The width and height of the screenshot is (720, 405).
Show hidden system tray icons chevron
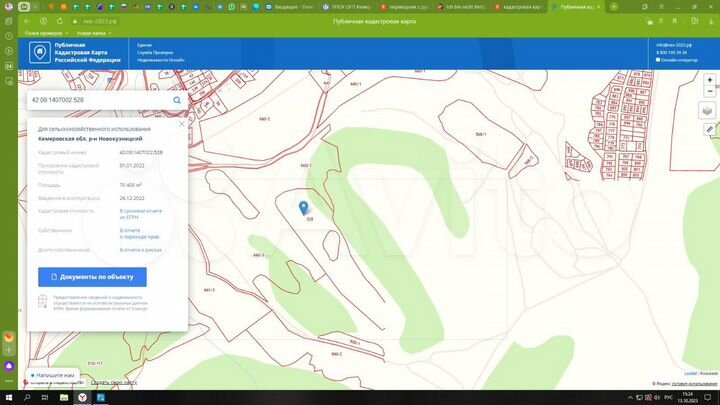pyautogui.click(x=630, y=397)
